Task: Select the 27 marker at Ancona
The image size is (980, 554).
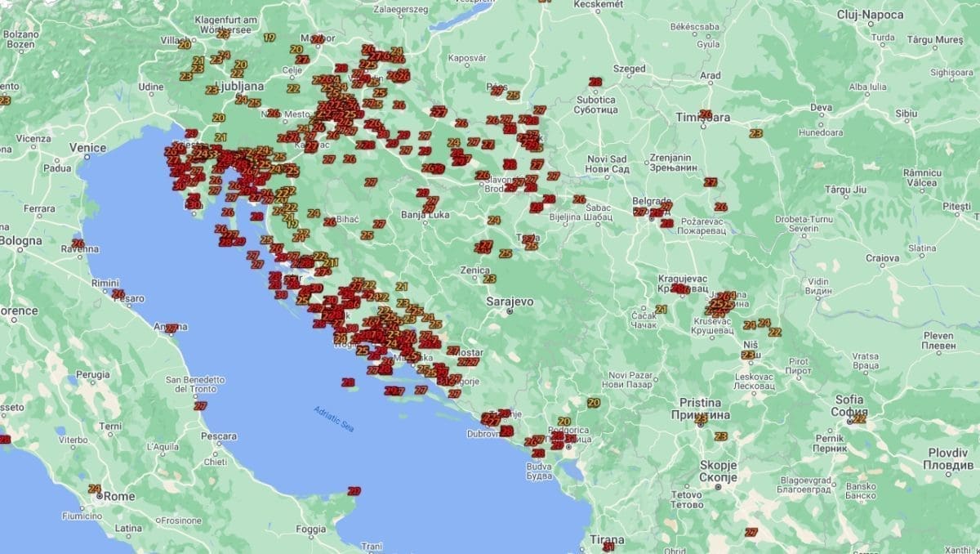Action: (171, 328)
